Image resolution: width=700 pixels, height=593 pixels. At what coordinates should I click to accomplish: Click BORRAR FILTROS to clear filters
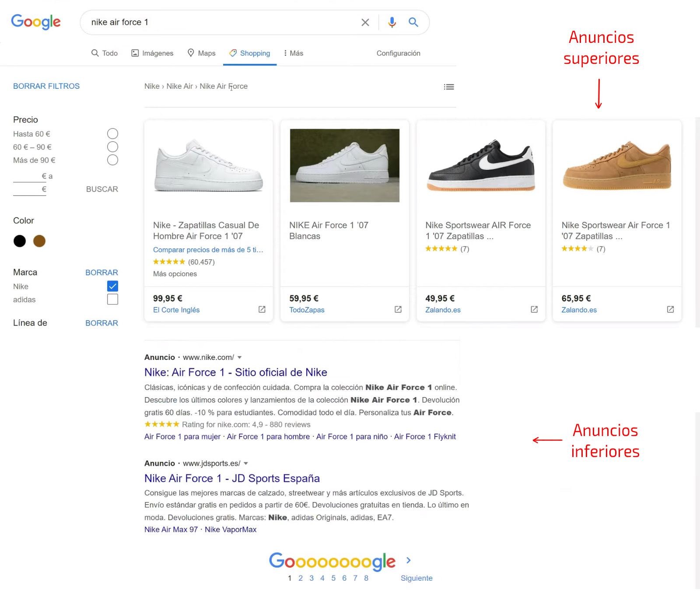pyautogui.click(x=46, y=86)
